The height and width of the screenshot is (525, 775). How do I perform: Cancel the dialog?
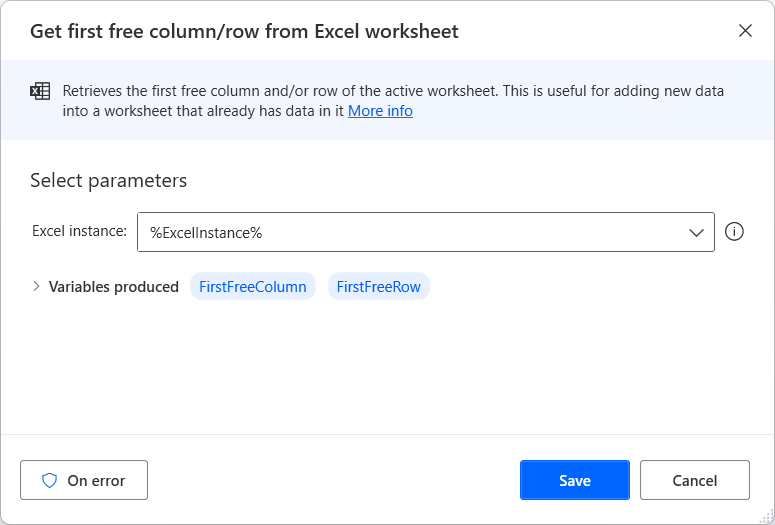(694, 480)
